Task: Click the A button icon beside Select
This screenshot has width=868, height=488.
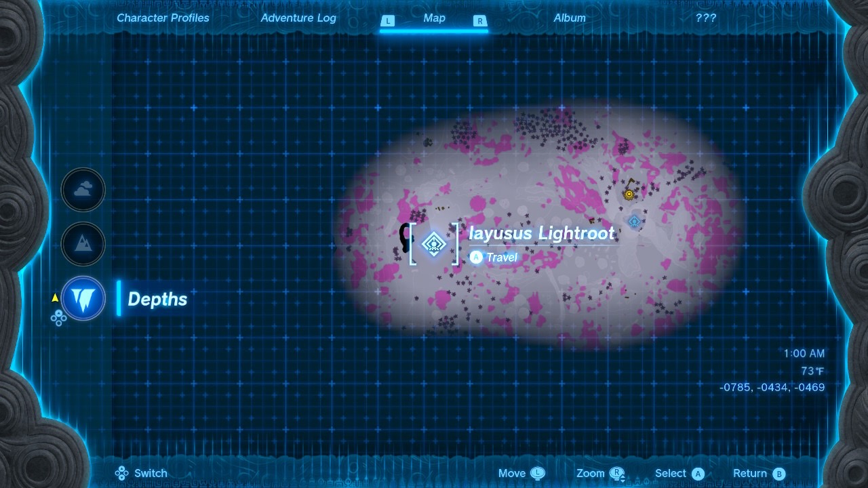Action: (x=698, y=474)
